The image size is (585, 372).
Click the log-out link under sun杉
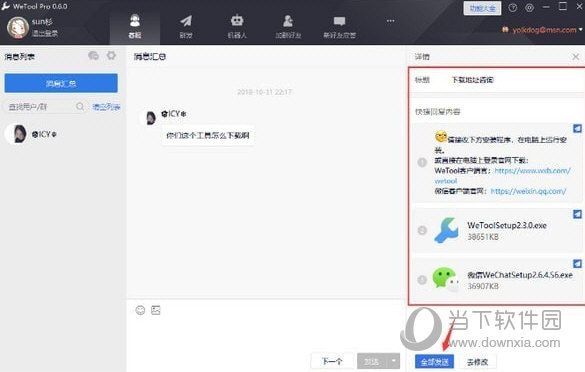coord(45,34)
